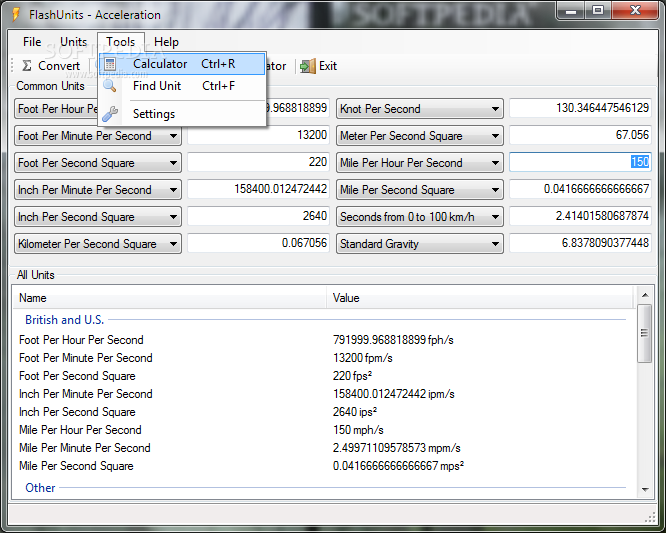Click the Value column header

click(480, 298)
